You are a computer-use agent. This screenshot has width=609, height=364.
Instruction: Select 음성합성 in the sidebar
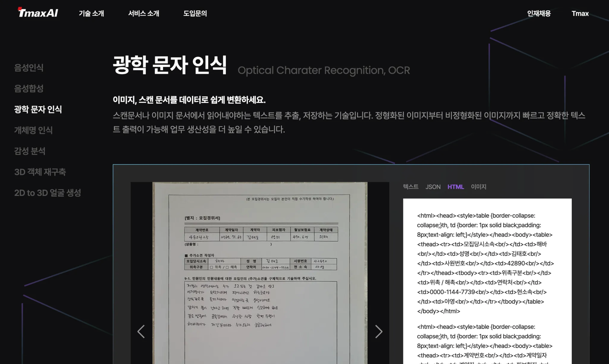[29, 89]
